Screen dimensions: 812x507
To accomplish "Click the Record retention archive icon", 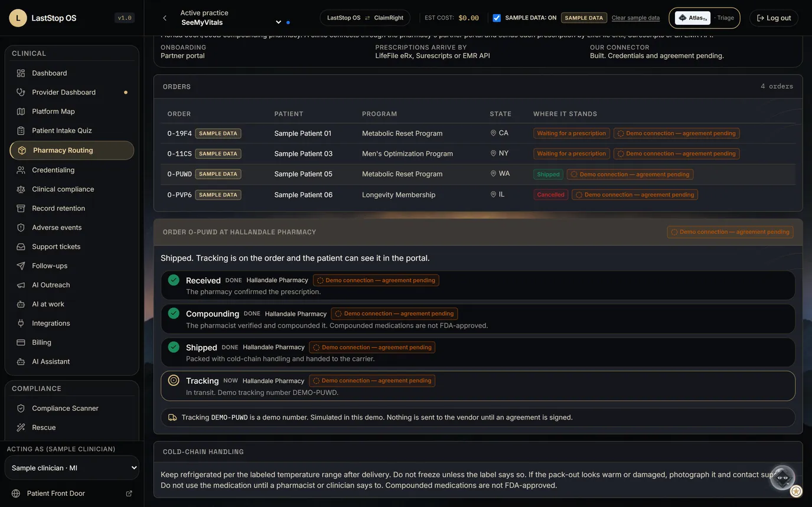I will [21, 208].
